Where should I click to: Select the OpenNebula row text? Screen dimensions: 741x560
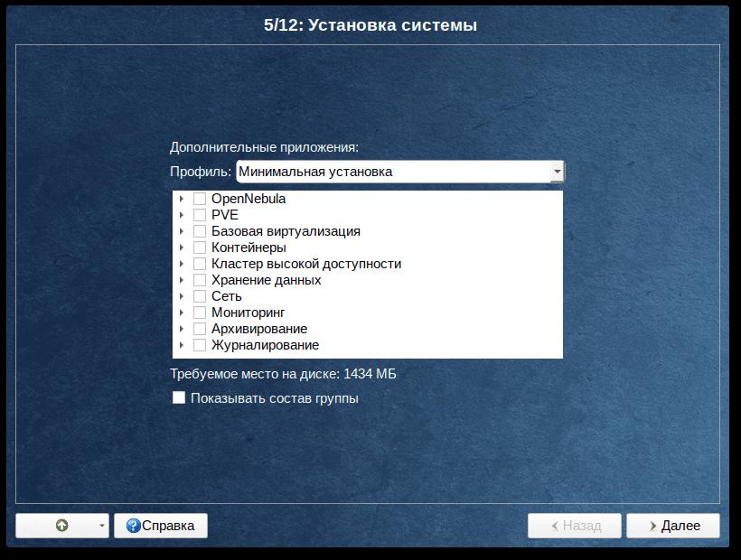(x=249, y=199)
